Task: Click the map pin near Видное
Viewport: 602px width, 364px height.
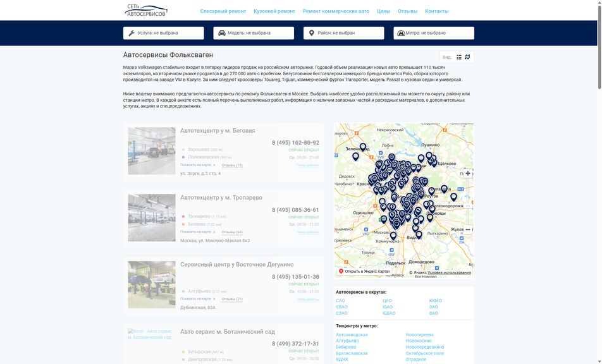Action: (x=419, y=234)
